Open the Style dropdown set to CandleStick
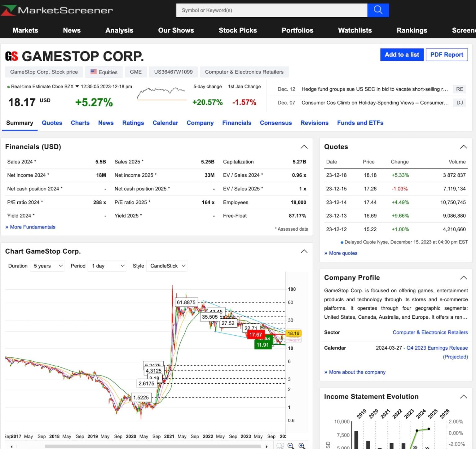Viewport: 476px width, 449px height. point(167,266)
